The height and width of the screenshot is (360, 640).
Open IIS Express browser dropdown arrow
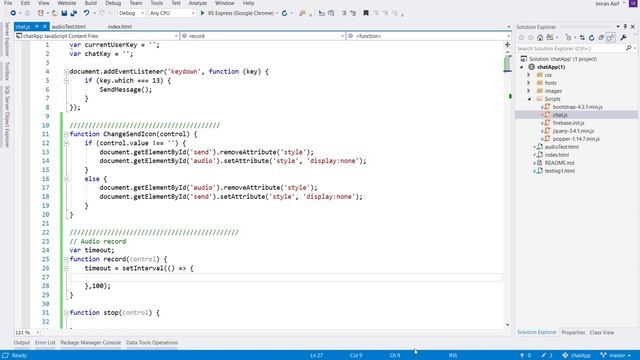(x=277, y=13)
